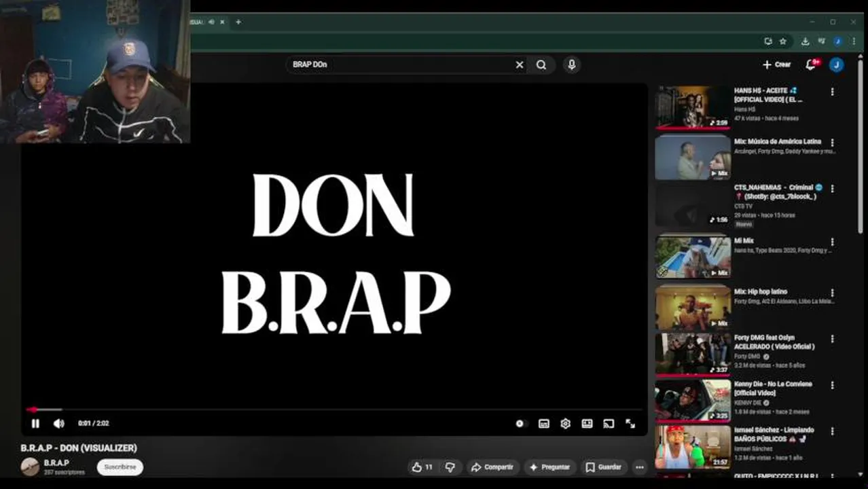The height and width of the screenshot is (489, 868).
Task: Click the '0:01 / 2:02' time display
Action: click(x=93, y=424)
